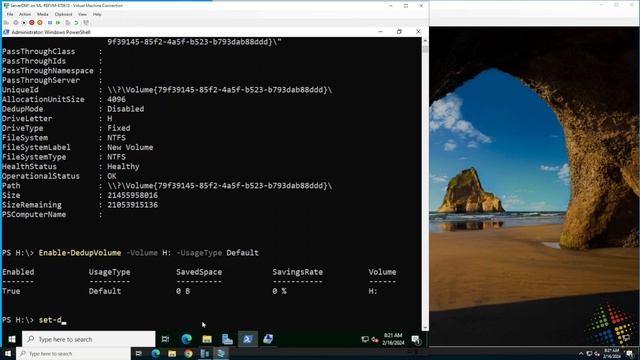640x360 pixels.
Task: Open the guest VM notification center
Action: click(416, 339)
